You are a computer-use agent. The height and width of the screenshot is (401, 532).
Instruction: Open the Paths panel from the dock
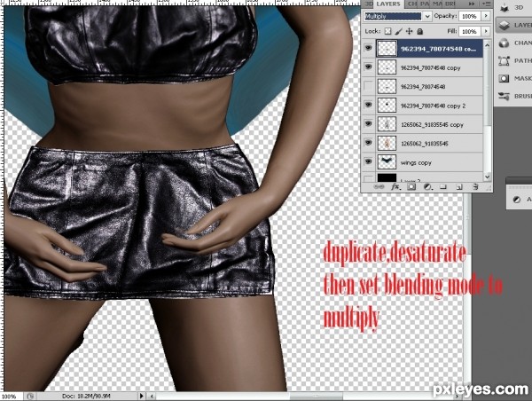(x=513, y=61)
